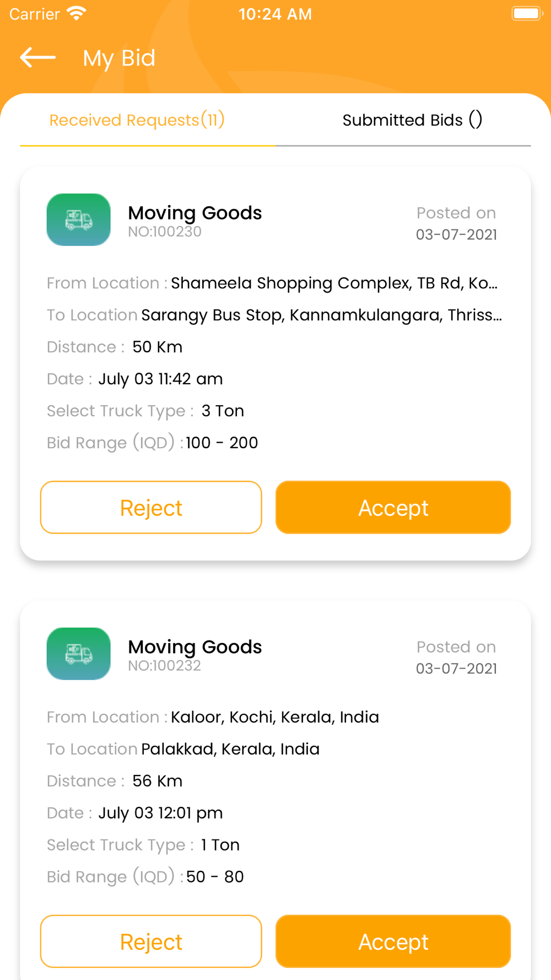Open the Submitted Bids tab
551x980 pixels.
coord(412,120)
